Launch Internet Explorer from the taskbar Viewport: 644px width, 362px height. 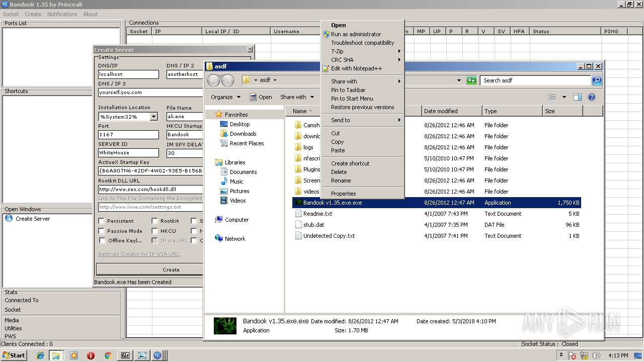[x=40, y=355]
